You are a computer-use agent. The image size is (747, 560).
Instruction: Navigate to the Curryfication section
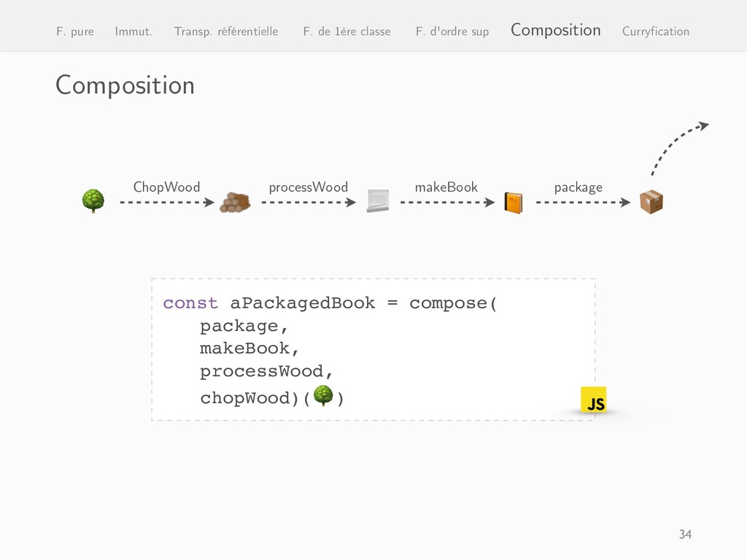click(x=656, y=31)
